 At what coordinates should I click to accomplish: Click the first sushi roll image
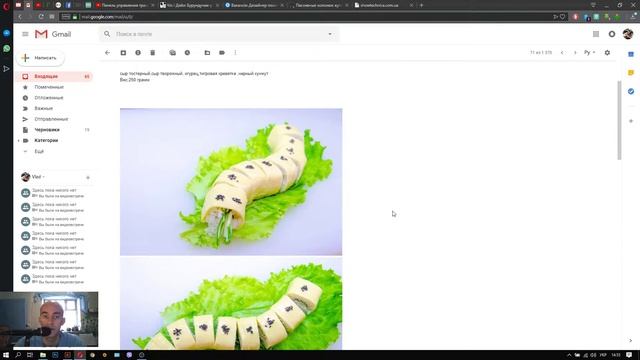tap(231, 182)
